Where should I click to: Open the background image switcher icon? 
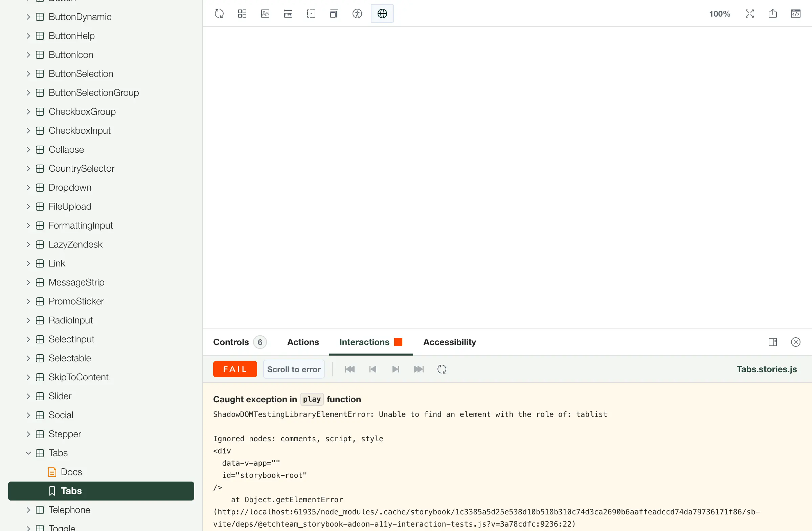click(x=265, y=14)
